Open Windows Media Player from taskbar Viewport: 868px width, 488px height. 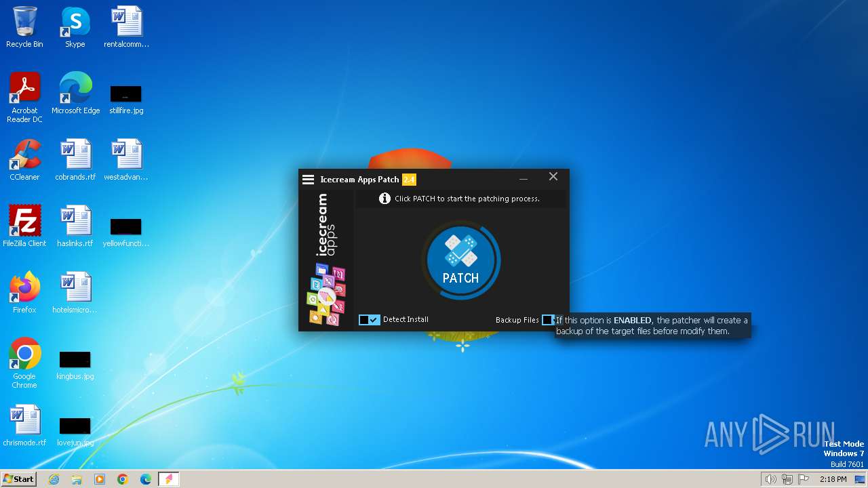[x=100, y=479]
